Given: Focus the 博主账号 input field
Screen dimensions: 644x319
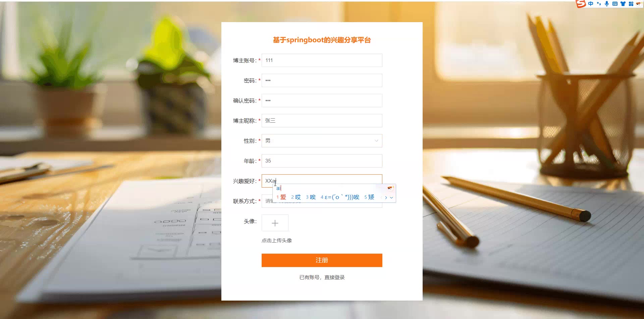Looking at the screenshot, I should [322, 60].
